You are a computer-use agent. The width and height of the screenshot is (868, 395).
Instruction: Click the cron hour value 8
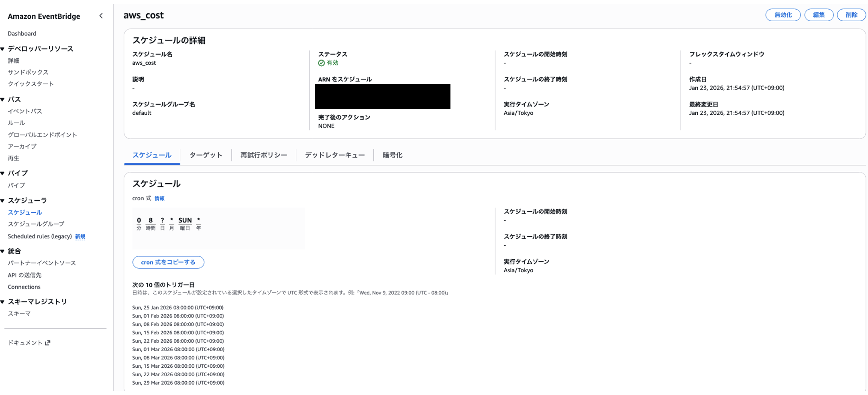[x=151, y=220]
